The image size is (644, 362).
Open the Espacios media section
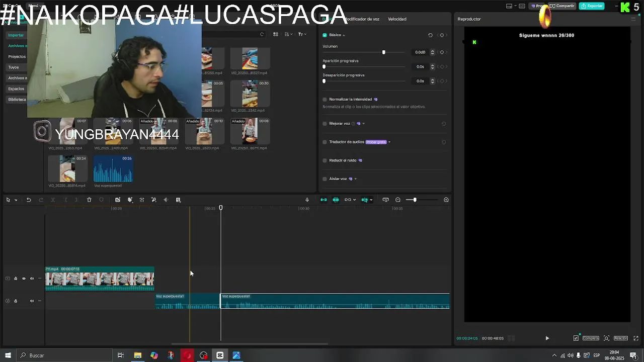click(16, 89)
